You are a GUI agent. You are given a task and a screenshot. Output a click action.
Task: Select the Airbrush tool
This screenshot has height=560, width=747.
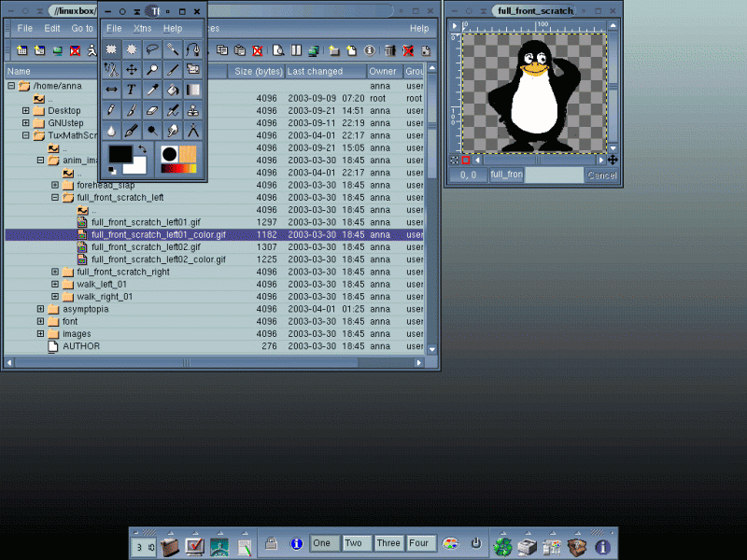click(x=173, y=110)
